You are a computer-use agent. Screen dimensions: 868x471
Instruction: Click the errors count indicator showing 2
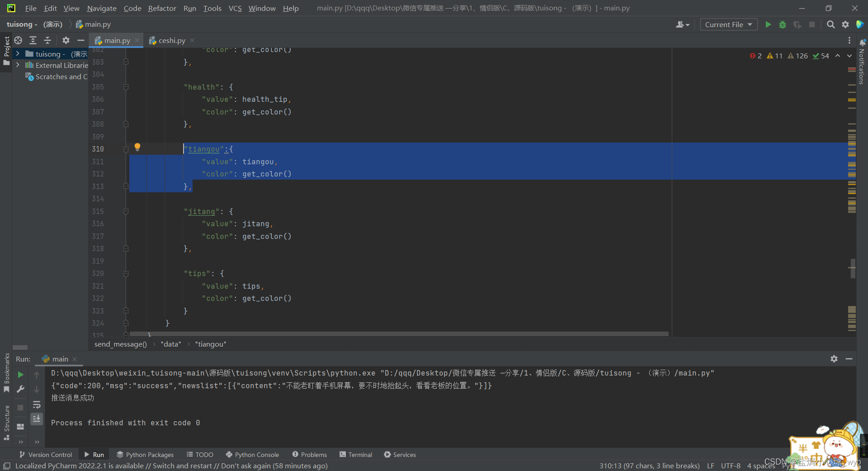click(756, 56)
